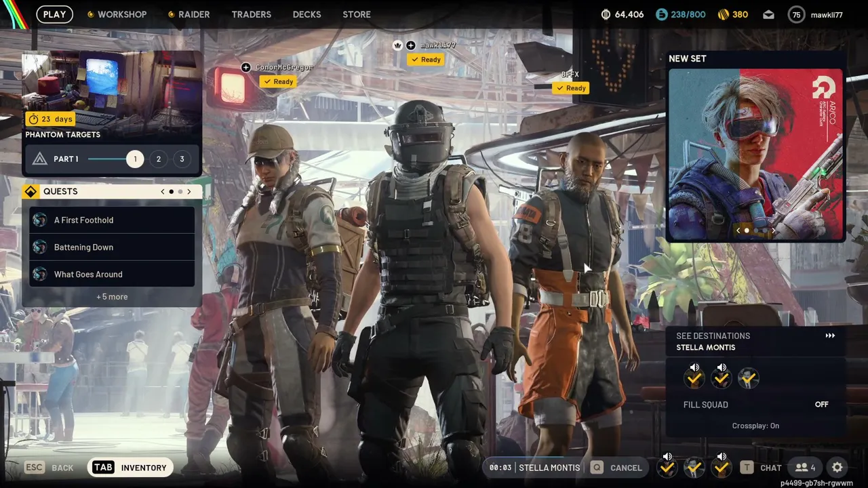The image size is (868, 488).
Task: Click the coin currency icon beside 64,406
Action: click(x=606, y=14)
